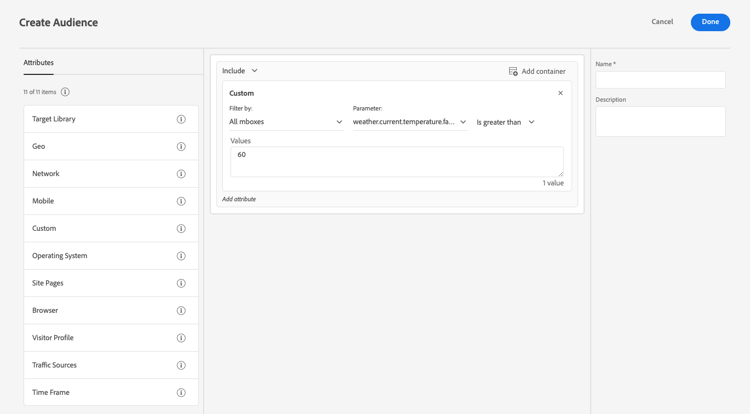This screenshot has width=750, height=414.
Task: Expand the All mboxes filter dropdown
Action: (x=286, y=122)
